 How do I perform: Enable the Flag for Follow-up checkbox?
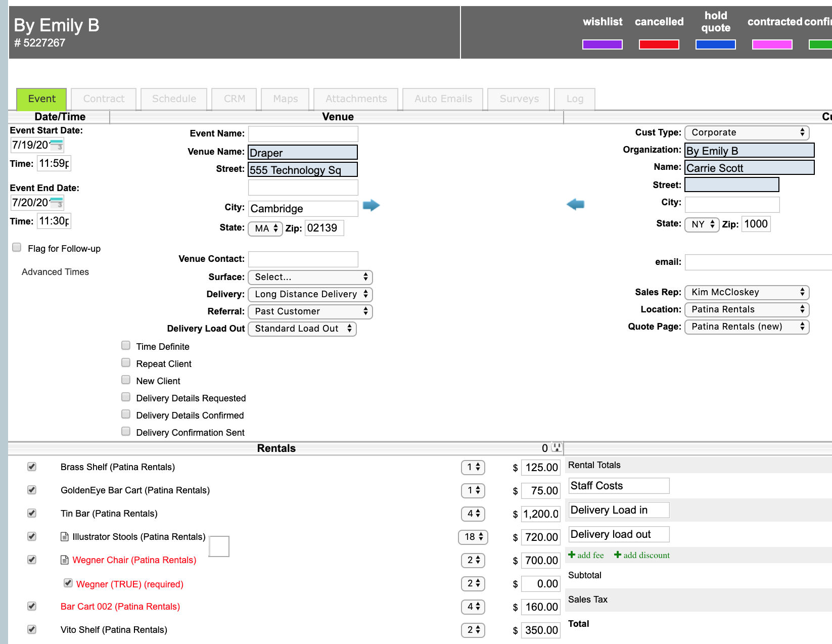[17, 248]
